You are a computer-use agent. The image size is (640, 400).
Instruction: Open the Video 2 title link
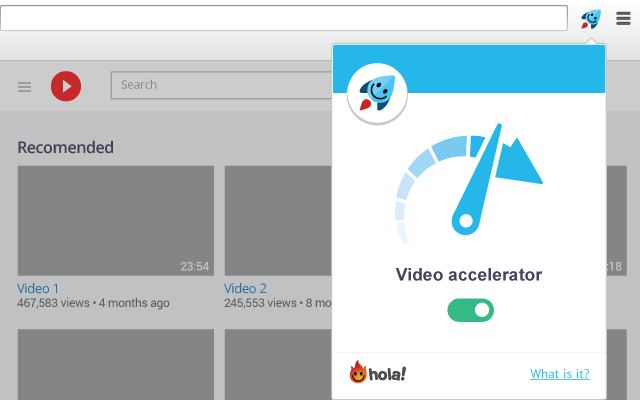(x=245, y=289)
